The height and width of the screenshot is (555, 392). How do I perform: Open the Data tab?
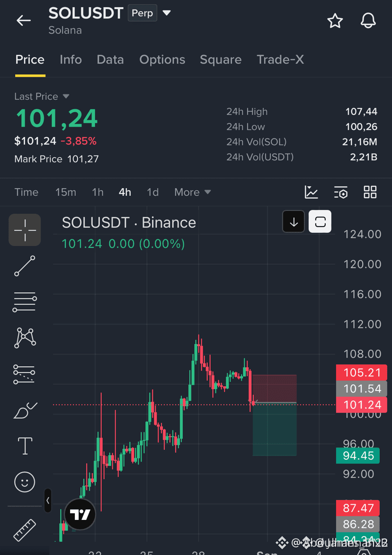point(110,59)
